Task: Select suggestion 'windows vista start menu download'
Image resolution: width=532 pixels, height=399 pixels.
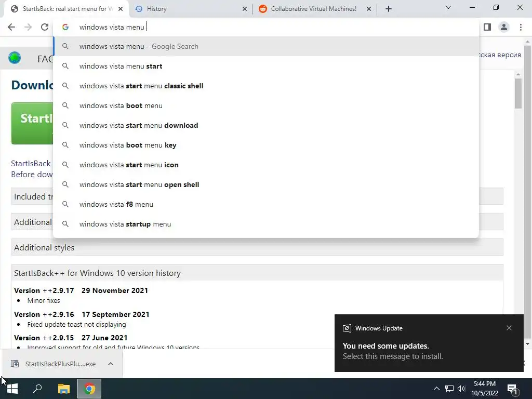Action: tap(266, 125)
